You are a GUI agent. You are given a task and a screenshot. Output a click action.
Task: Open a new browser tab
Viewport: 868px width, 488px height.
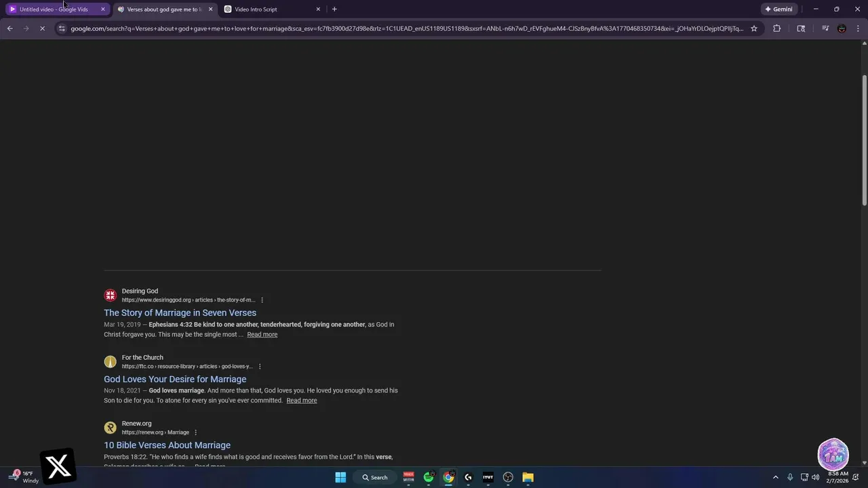334,9
